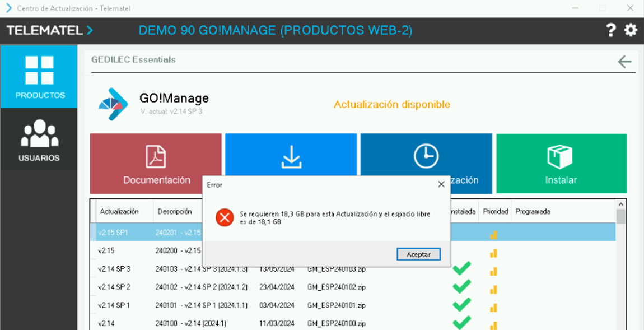644x330 pixels.
Task: Click the download arrow tile
Action: coord(291,155)
